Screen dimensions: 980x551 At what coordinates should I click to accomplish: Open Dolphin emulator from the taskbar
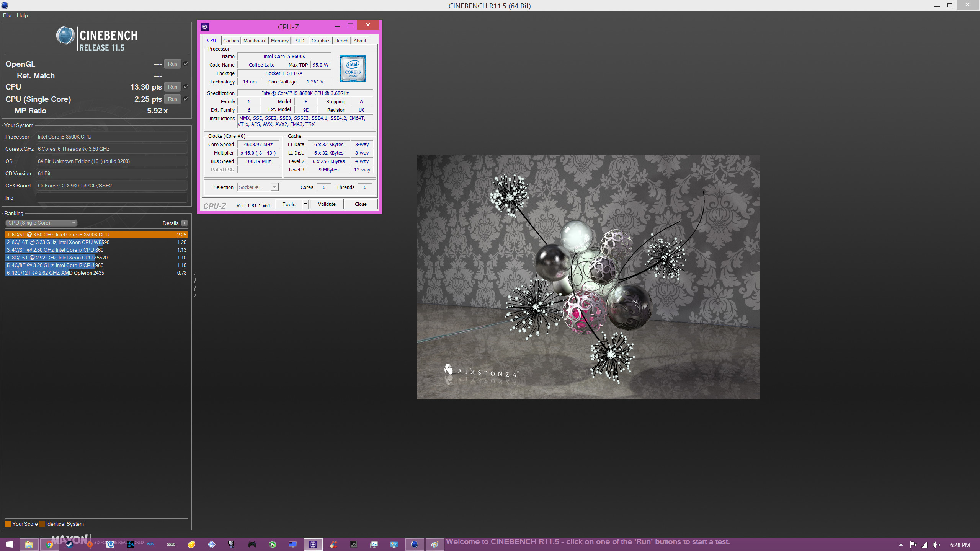[x=151, y=544]
